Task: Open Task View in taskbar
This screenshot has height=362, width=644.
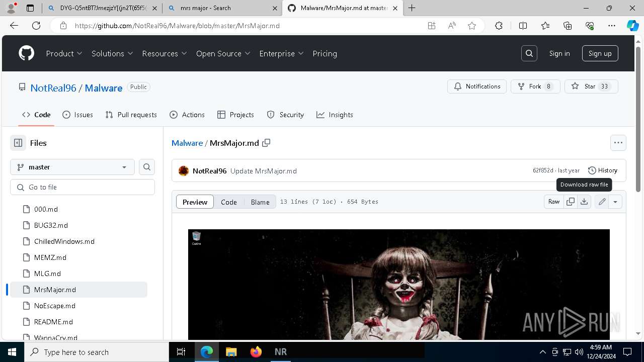Action: [x=181, y=352]
